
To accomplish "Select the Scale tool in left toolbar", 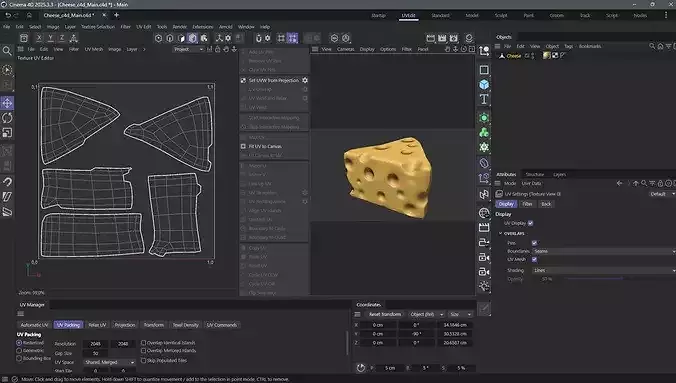I will coord(7,133).
